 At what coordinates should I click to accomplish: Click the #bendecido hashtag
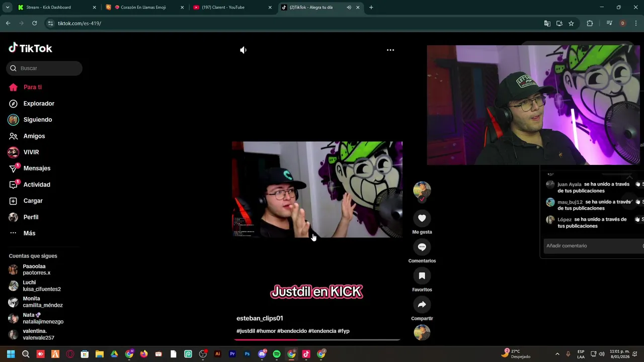click(292, 331)
